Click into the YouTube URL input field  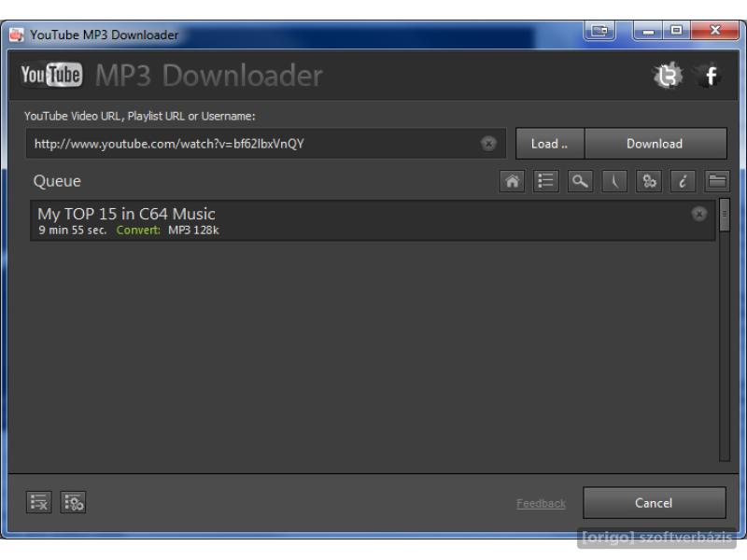click(x=265, y=144)
